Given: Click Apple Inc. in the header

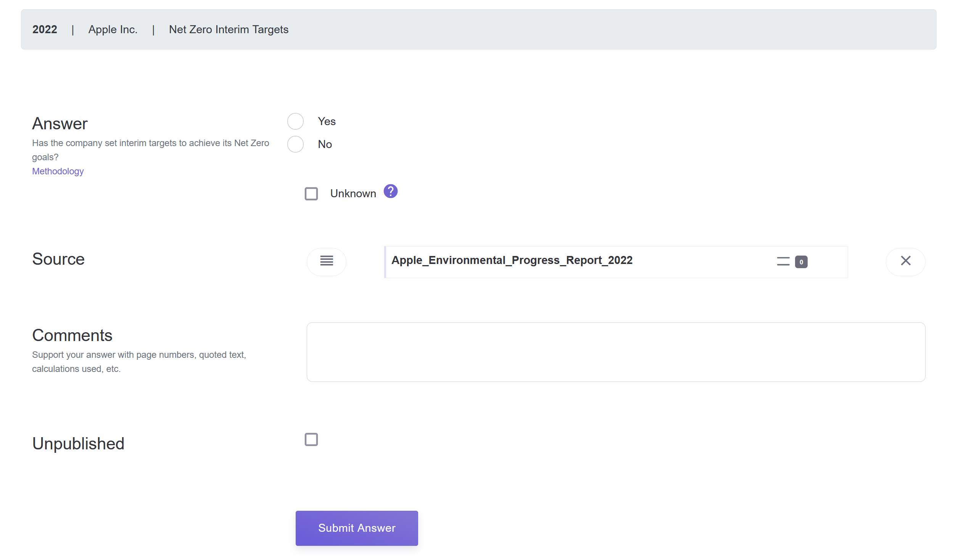Looking at the screenshot, I should coord(113,29).
